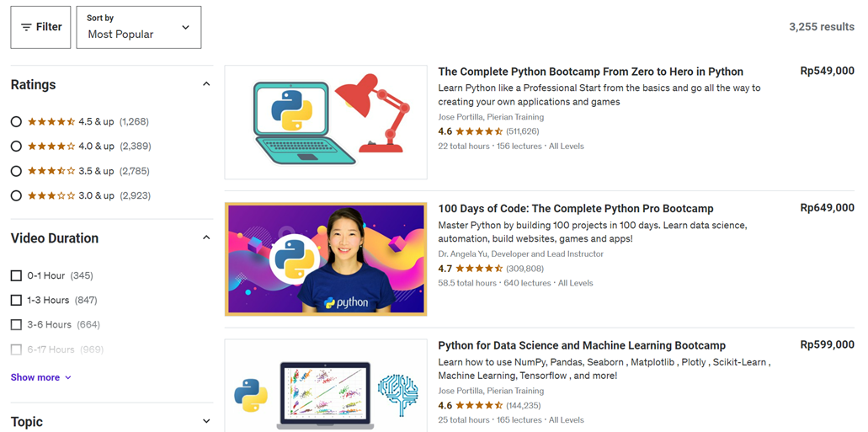Open Python for Data Science course title
Viewport: 868px width, 432px height.
click(581, 345)
